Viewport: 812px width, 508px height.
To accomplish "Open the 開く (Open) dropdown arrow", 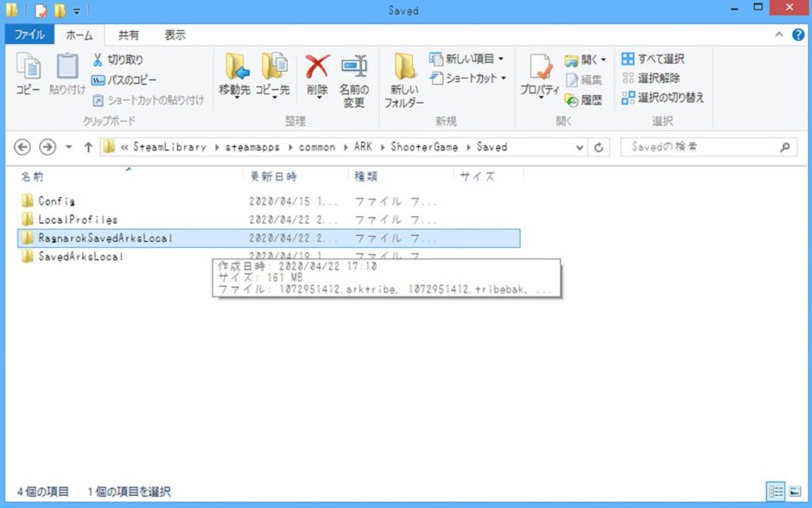I will [603, 60].
